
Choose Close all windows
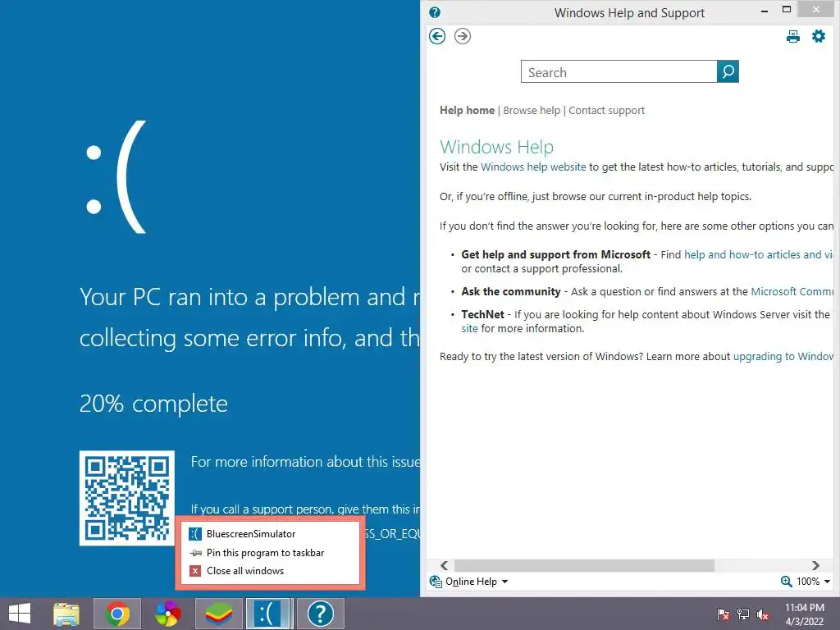[x=271, y=571]
